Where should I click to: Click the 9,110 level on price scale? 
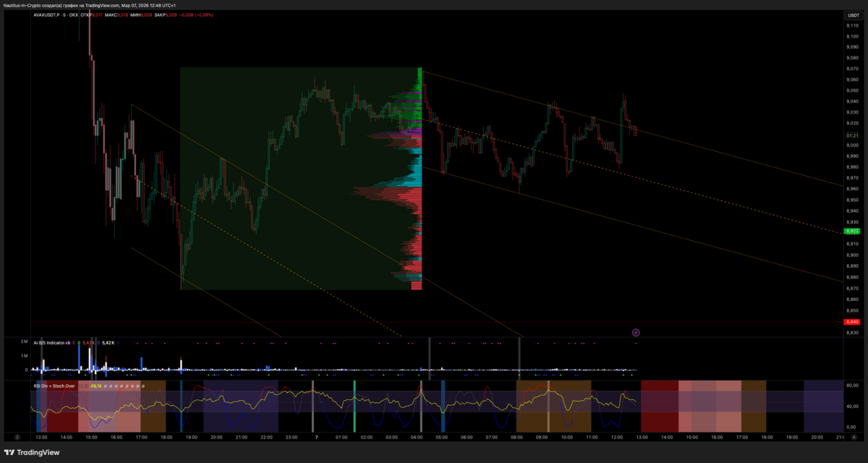point(852,25)
